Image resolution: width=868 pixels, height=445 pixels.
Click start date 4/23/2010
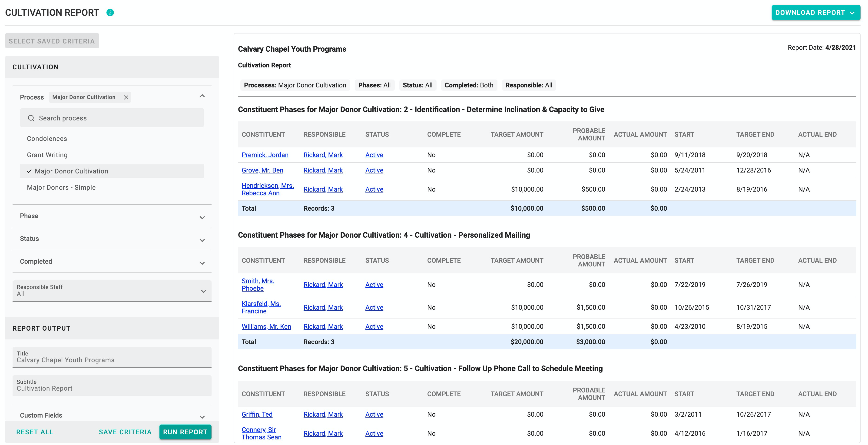690,326
